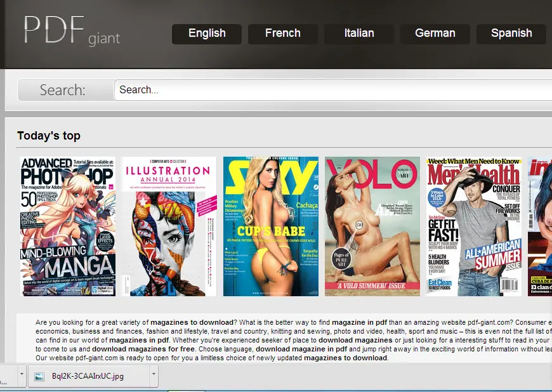Click the Today's top heading

pyautogui.click(x=49, y=136)
